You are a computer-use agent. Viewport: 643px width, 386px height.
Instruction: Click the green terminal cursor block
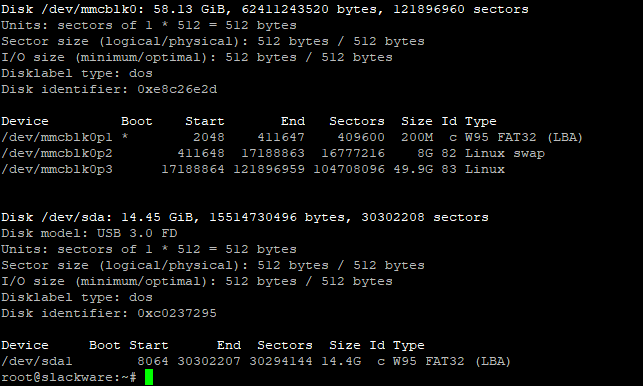click(149, 377)
